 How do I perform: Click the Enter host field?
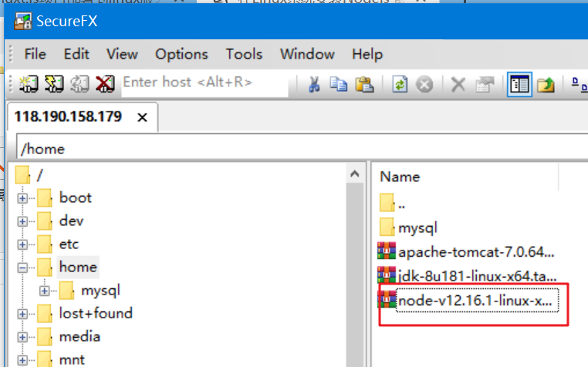pyautogui.click(x=204, y=83)
